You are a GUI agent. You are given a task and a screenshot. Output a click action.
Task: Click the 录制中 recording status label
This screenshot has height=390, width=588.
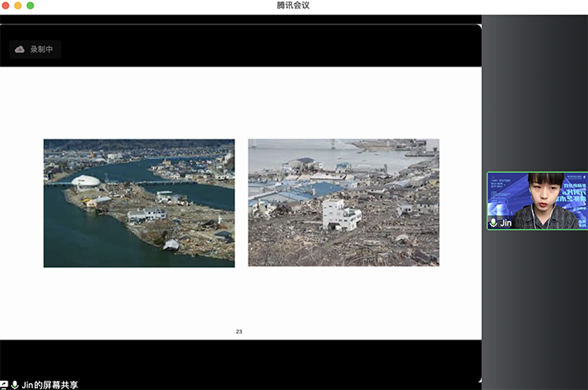(x=41, y=50)
